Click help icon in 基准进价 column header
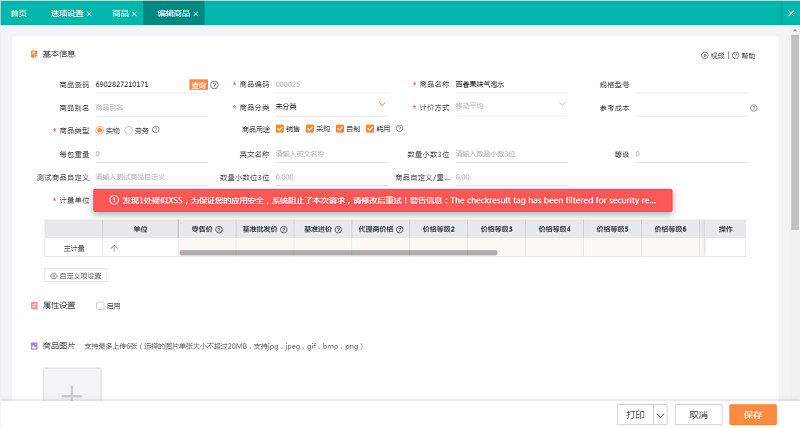This screenshot has width=800, height=428. (338, 230)
